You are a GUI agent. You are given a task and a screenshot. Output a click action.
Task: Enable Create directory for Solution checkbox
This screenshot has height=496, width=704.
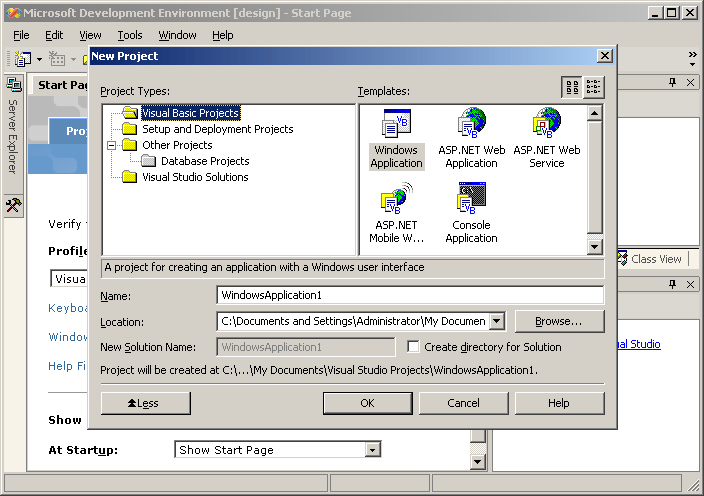pyautogui.click(x=413, y=347)
